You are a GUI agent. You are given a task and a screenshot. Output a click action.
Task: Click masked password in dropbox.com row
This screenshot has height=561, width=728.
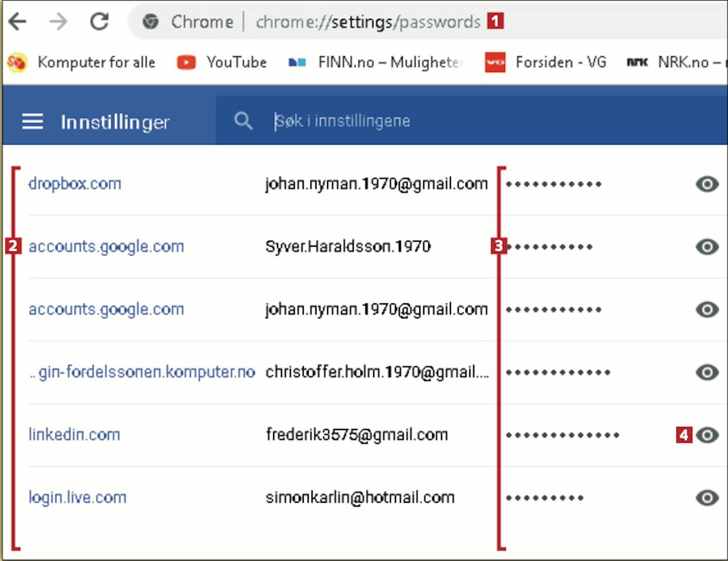click(554, 184)
